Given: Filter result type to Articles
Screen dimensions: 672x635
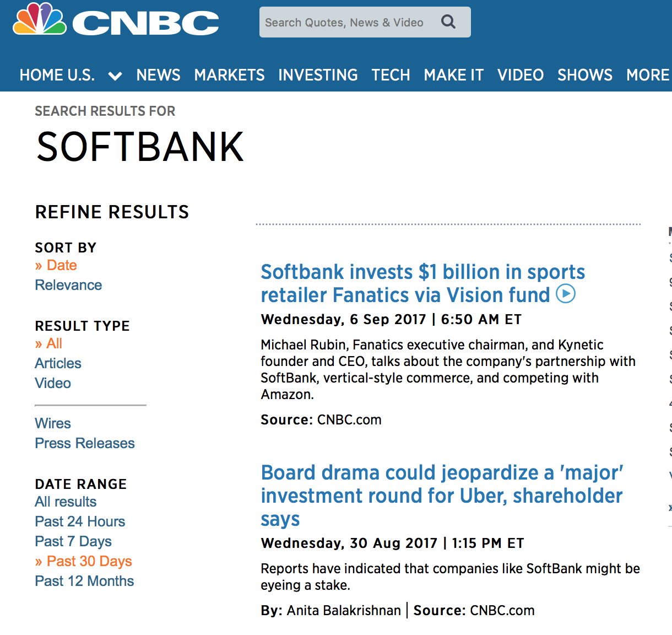Looking at the screenshot, I should pyautogui.click(x=58, y=363).
